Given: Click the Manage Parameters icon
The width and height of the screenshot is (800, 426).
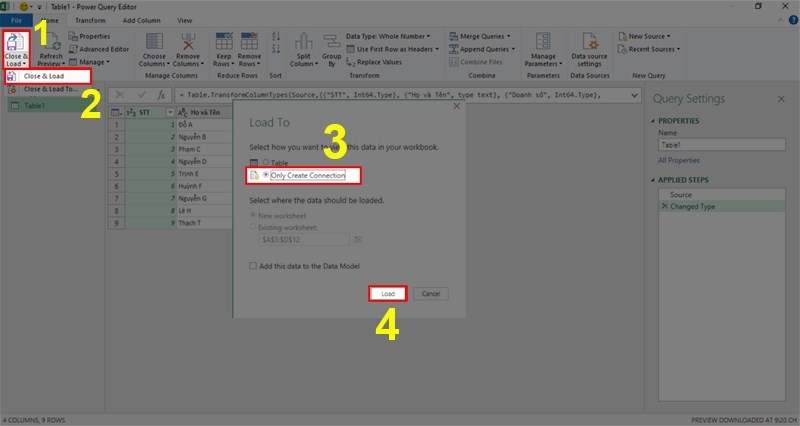Looking at the screenshot, I should click(x=543, y=42).
